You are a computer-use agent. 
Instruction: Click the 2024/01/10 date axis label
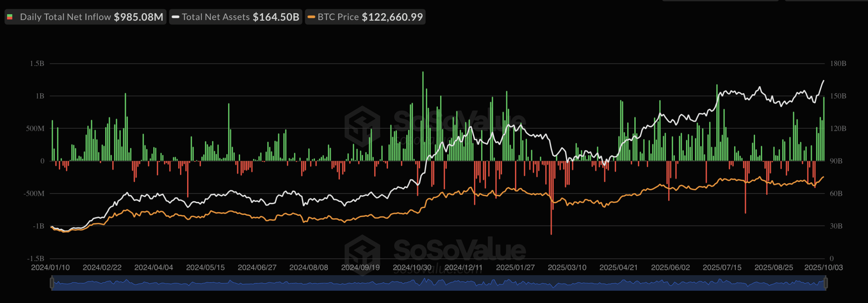(50, 267)
